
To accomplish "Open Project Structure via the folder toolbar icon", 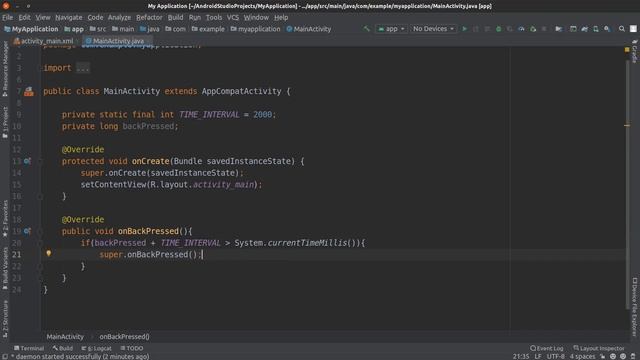I will click(x=559, y=29).
